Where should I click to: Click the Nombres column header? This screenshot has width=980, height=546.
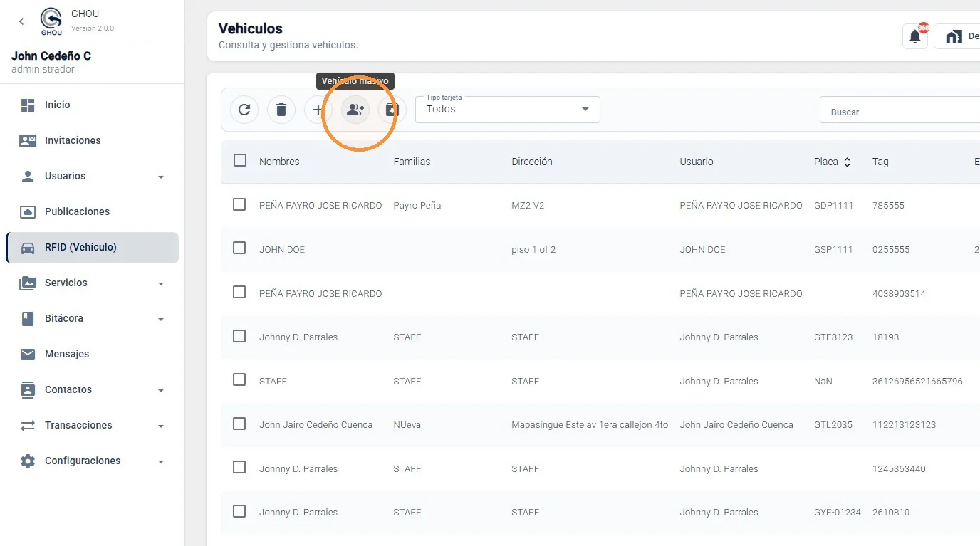279,162
